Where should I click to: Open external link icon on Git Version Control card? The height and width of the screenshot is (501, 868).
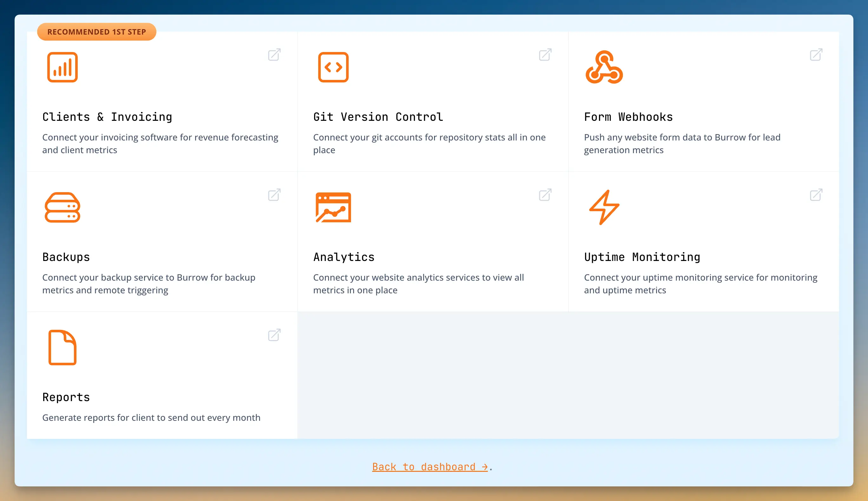545,55
